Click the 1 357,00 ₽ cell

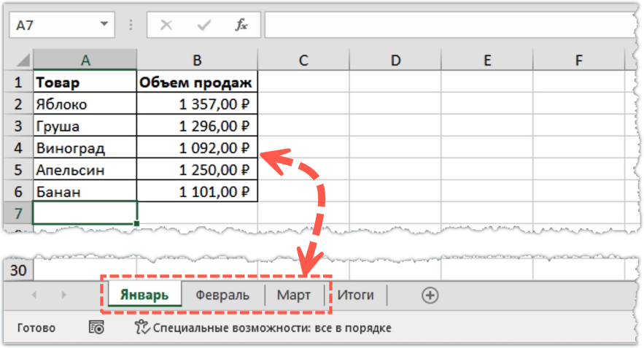point(197,104)
